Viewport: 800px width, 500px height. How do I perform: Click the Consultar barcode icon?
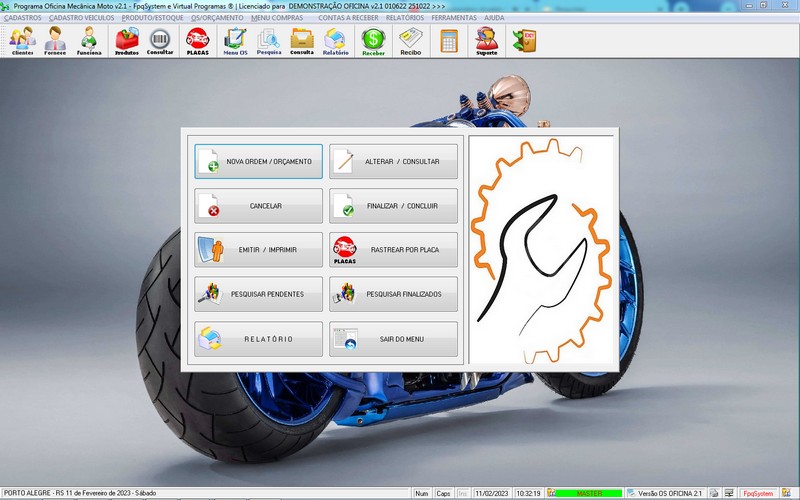pyautogui.click(x=160, y=41)
